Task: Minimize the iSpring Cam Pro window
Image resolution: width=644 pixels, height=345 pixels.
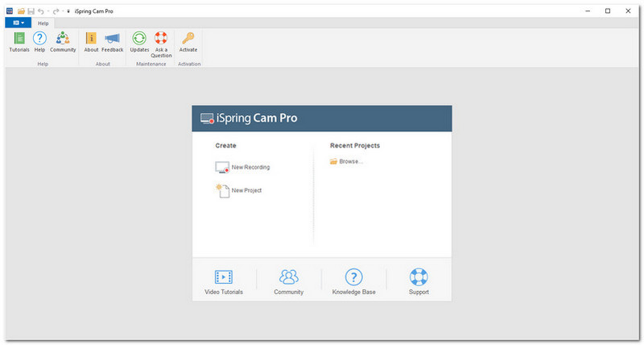Action: pyautogui.click(x=588, y=11)
